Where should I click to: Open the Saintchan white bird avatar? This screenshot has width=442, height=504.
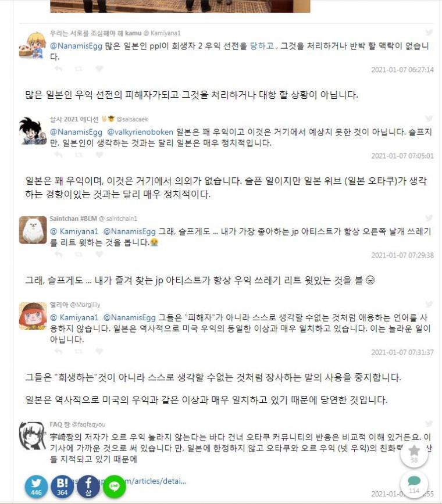33,230
